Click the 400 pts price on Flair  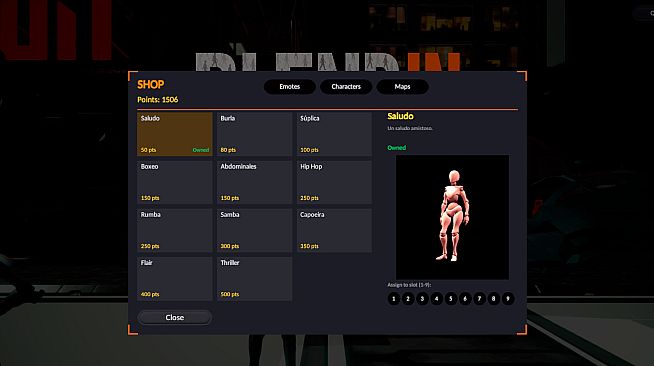coord(150,294)
